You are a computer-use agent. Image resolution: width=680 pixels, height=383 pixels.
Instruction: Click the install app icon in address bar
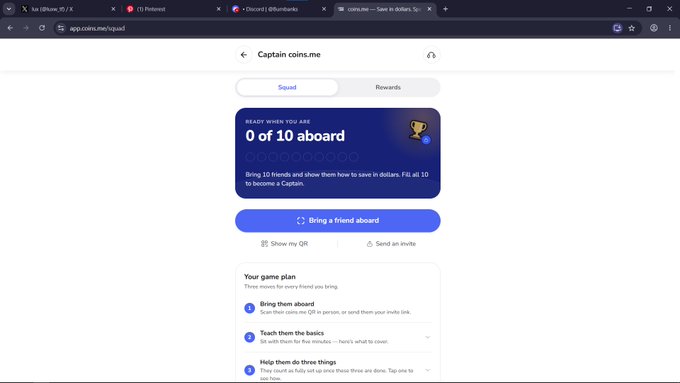point(617,28)
